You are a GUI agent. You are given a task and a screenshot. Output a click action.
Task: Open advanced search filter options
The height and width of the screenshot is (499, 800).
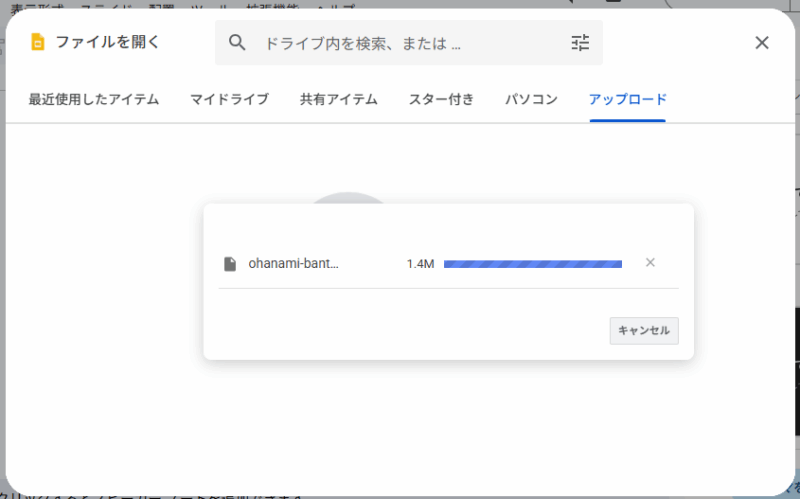tap(581, 42)
